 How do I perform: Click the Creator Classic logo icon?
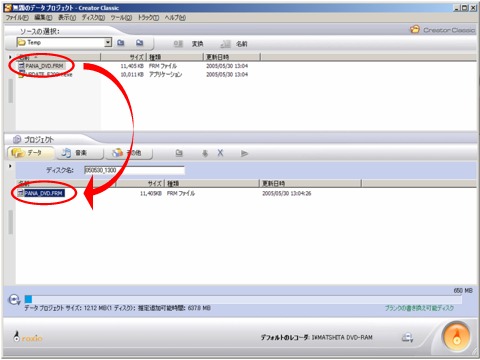click(415, 29)
